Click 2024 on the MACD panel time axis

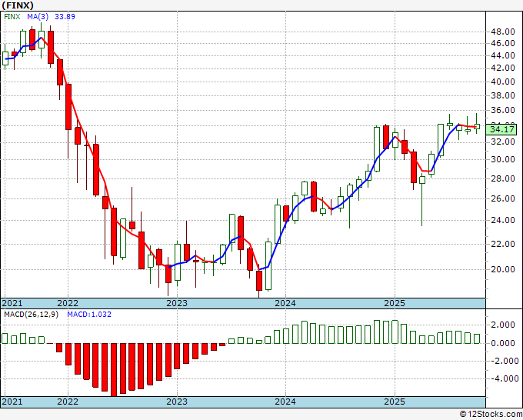[x=285, y=402]
